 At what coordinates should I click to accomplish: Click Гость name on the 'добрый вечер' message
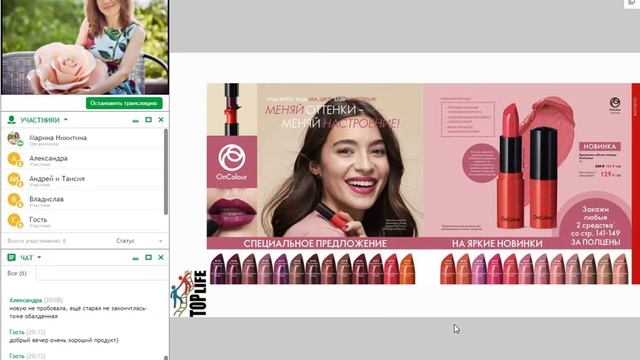17,332
